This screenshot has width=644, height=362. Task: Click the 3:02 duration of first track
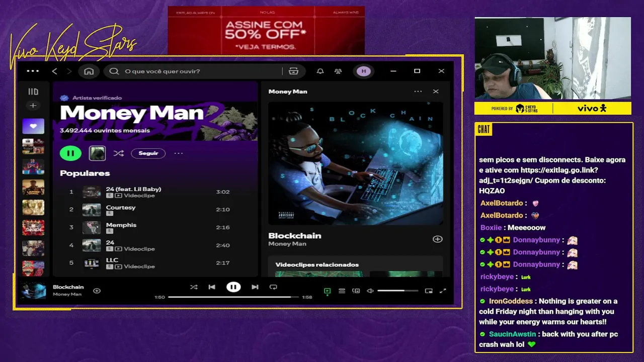(x=223, y=192)
